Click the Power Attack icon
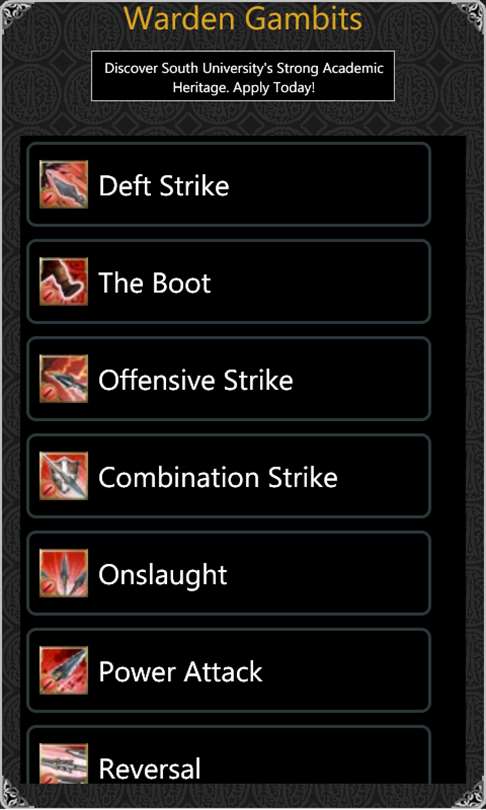The image size is (486, 810). coord(64,670)
